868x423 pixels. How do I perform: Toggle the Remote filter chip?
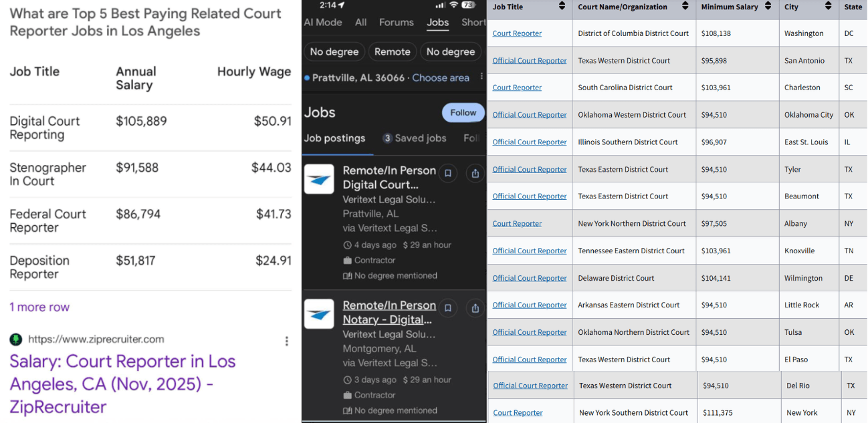point(392,51)
